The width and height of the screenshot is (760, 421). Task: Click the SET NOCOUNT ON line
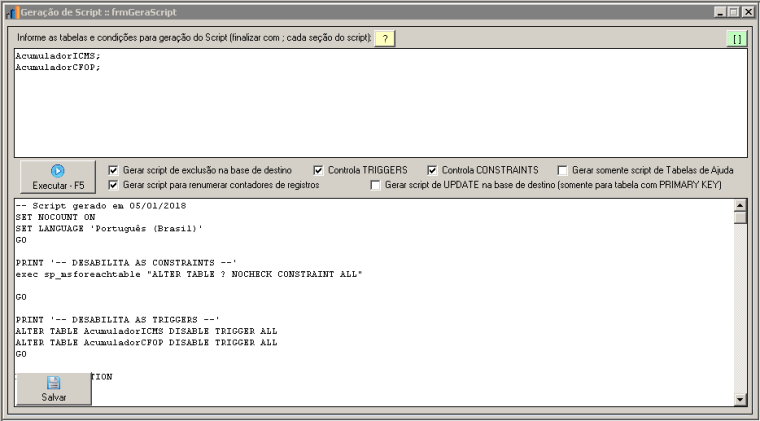coord(55,217)
